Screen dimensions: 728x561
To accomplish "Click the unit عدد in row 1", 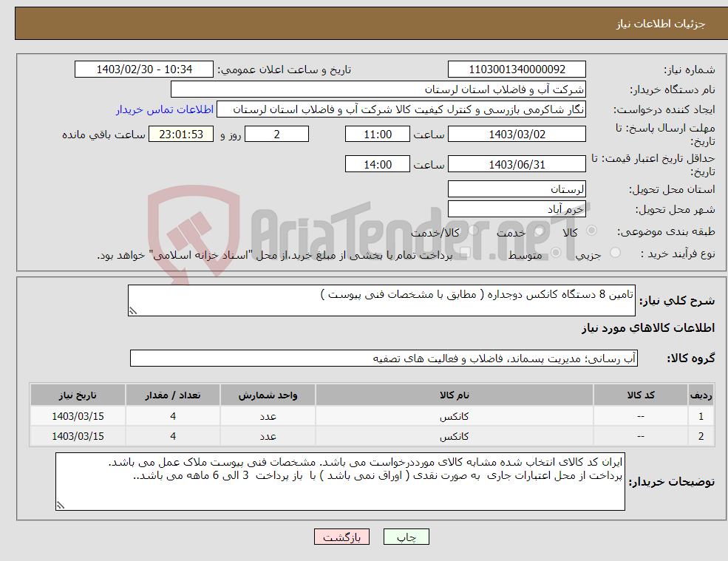I will coord(268,417).
